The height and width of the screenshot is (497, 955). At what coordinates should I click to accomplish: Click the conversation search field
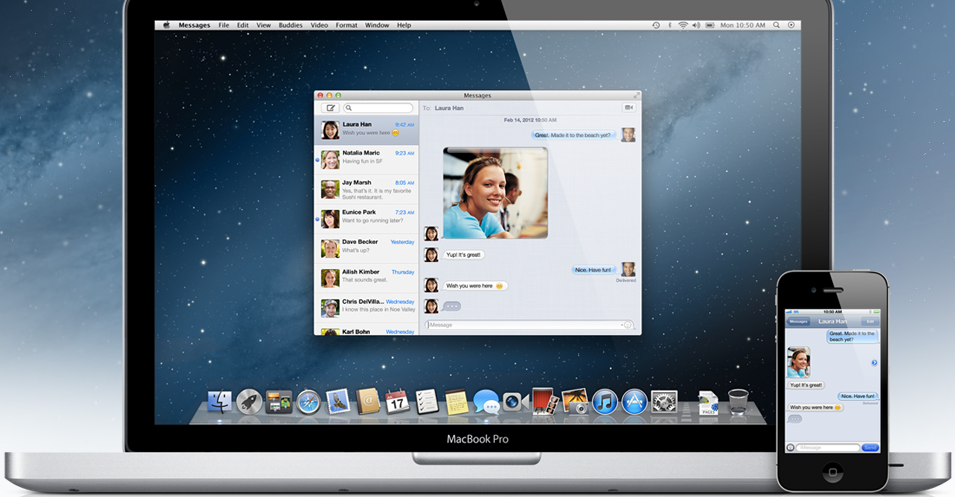coord(379,108)
